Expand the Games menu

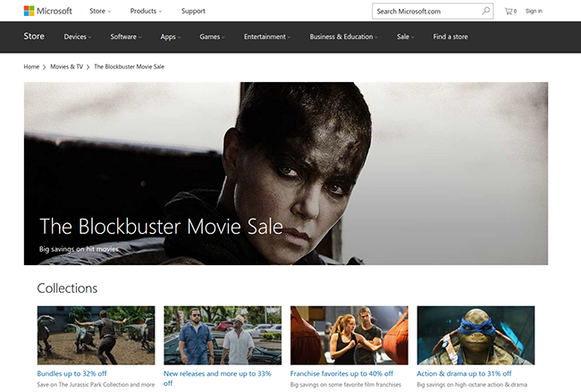pyautogui.click(x=212, y=37)
